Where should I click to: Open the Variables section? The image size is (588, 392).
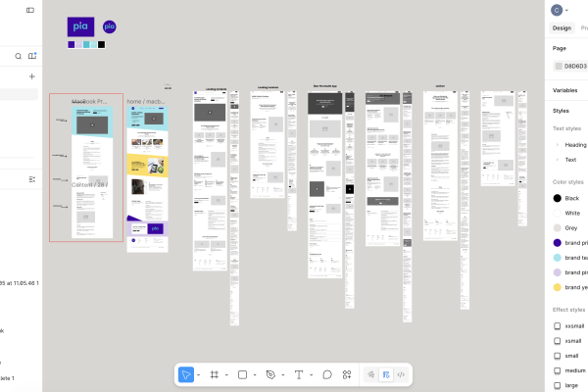click(x=564, y=90)
